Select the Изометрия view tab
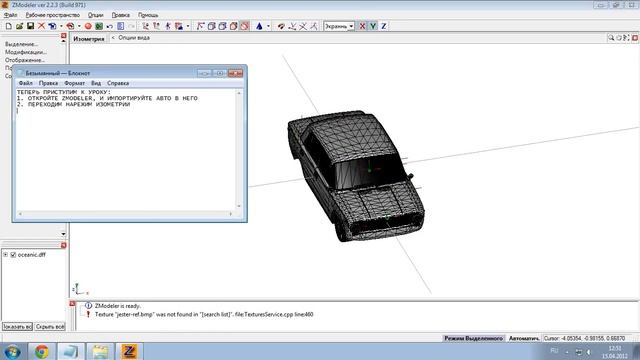Screen dimensions: 640x360 point(89,39)
